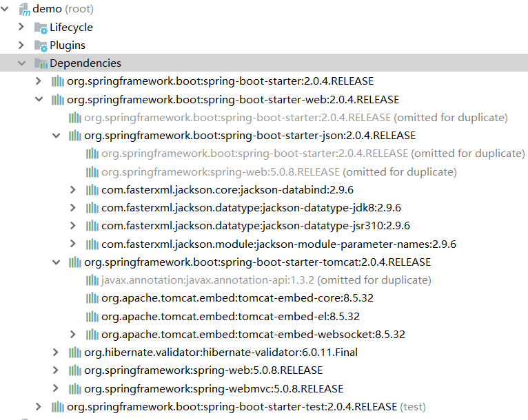Expand the Lifecycle node
This screenshot has height=420, width=528.
pos(22,27)
